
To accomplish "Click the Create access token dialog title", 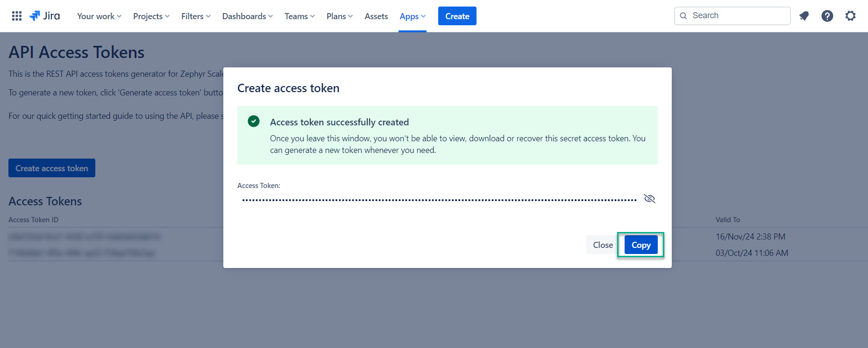I will [288, 88].
